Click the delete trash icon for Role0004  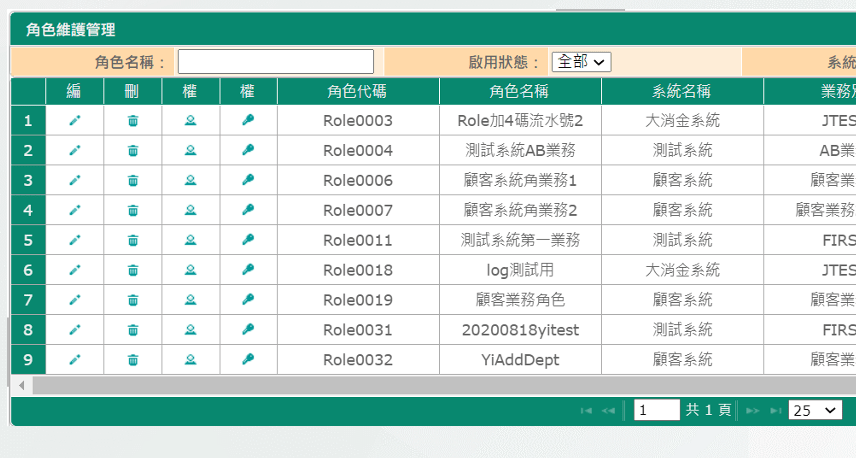(133, 151)
